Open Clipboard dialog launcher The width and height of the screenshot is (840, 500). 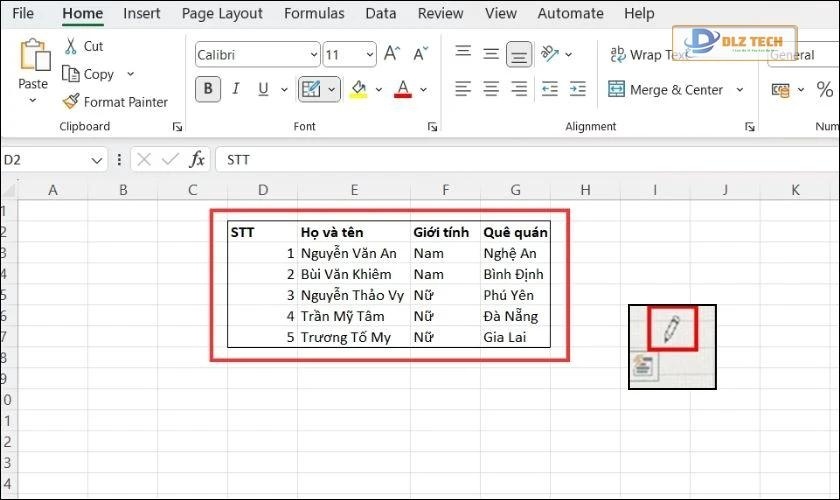coord(177,127)
